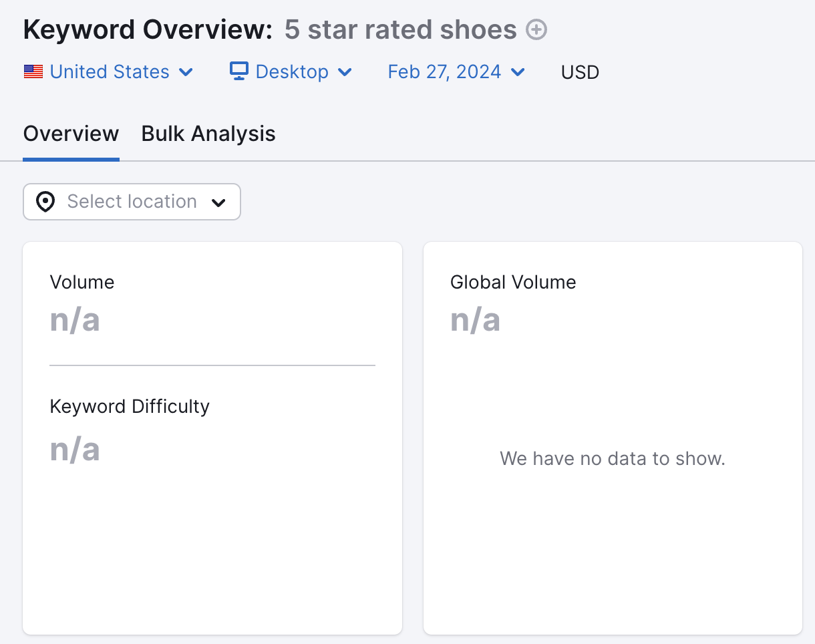815x644 pixels.
Task: Click the US flag icon
Action: [33, 71]
